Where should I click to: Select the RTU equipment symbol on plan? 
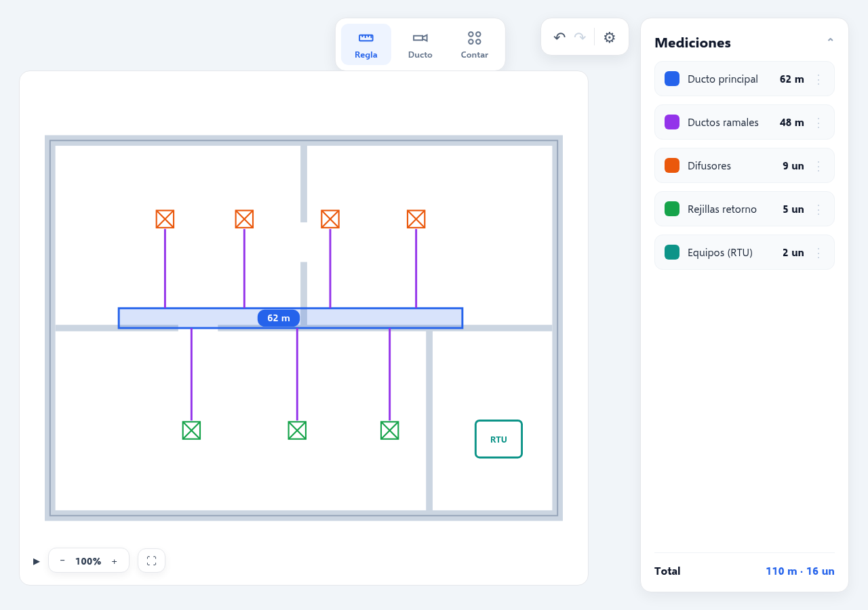498,439
